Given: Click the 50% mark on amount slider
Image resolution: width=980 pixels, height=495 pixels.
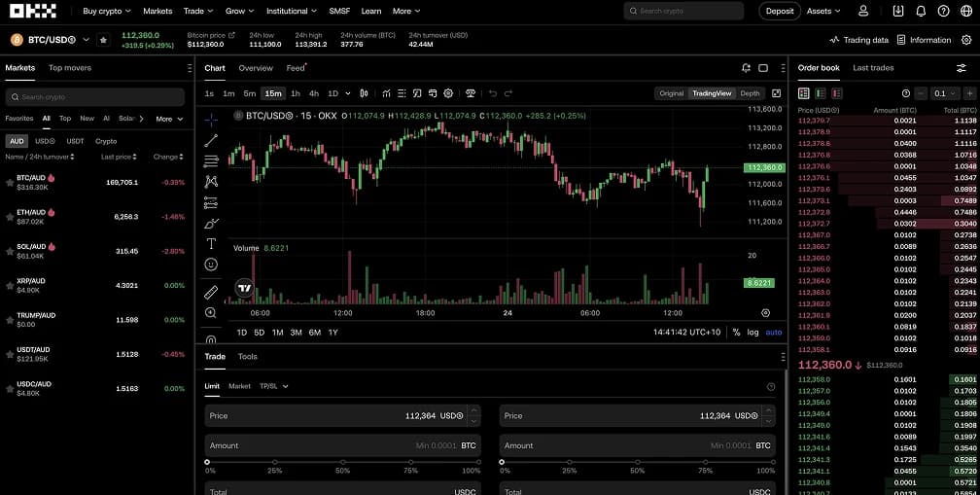Looking at the screenshot, I should pyautogui.click(x=342, y=462).
